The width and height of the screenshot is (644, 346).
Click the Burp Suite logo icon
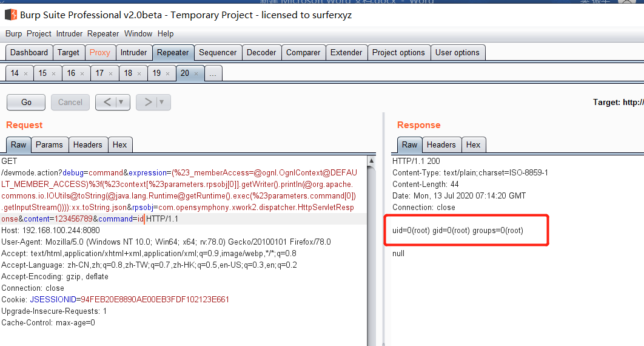11,15
